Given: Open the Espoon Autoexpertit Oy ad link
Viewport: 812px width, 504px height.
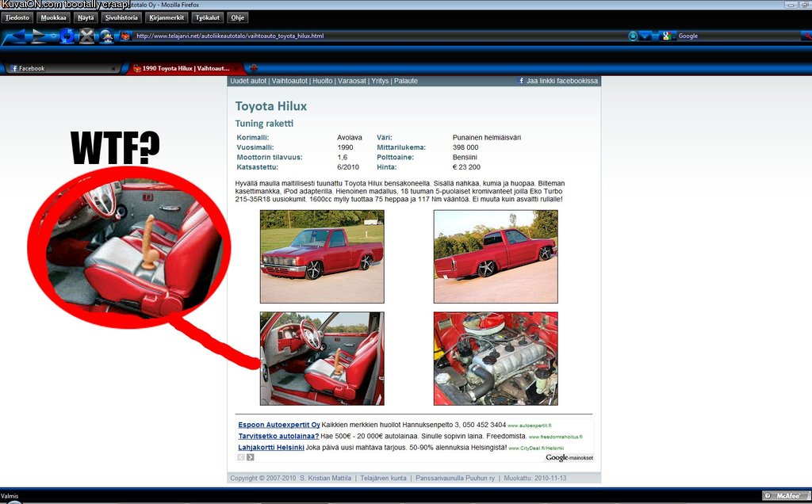Looking at the screenshot, I should [279, 426].
